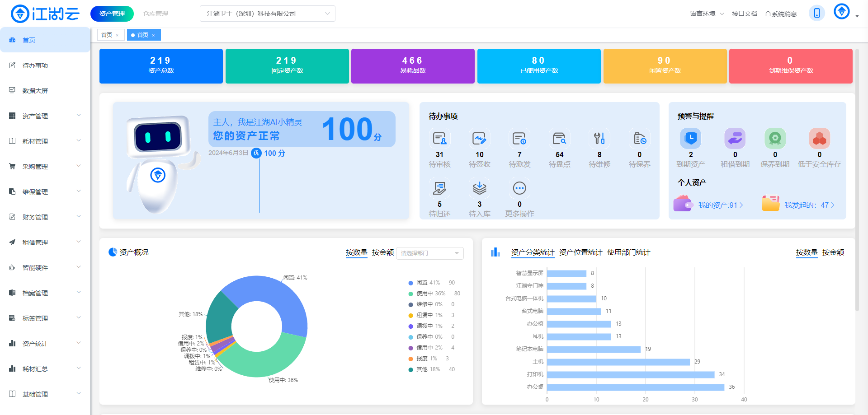The image size is (868, 415).
Task: Open the 到期资产 expired assets clock icon
Action: click(x=691, y=138)
